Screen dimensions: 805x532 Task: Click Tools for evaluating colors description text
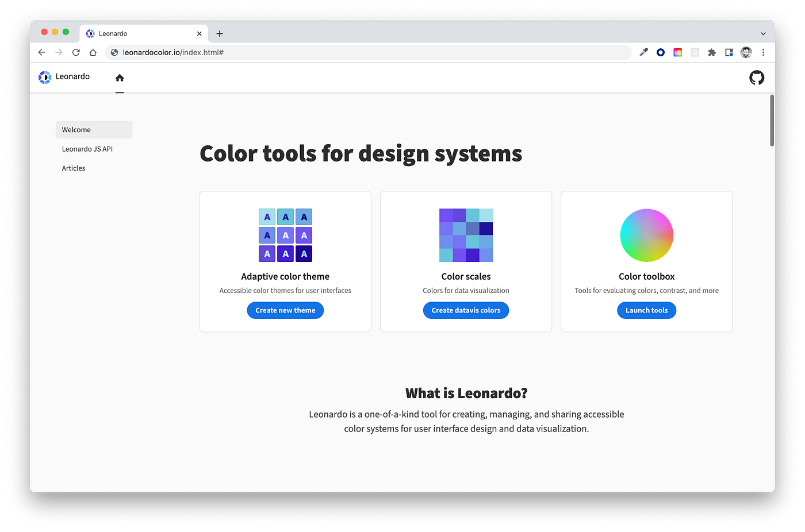[647, 291]
